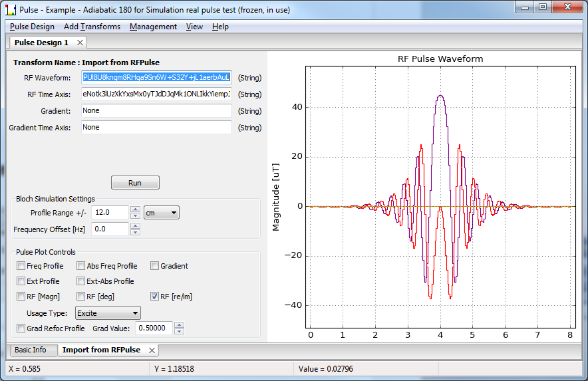Increase the Frequency Offset value
This screenshot has height=381, width=588.
136,226
